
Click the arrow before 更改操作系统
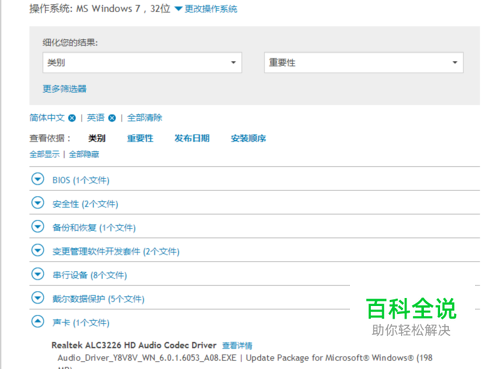coord(178,9)
